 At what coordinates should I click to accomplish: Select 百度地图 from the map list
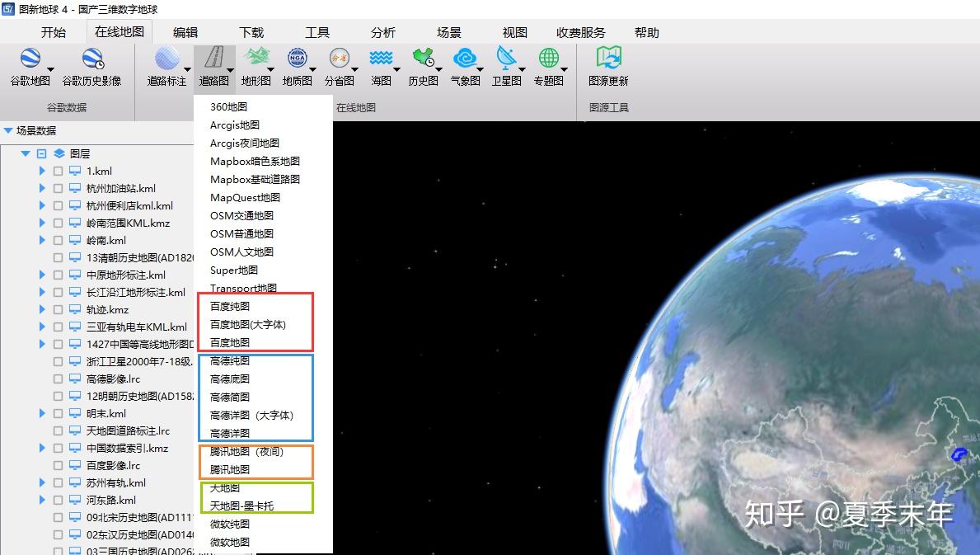coord(230,341)
